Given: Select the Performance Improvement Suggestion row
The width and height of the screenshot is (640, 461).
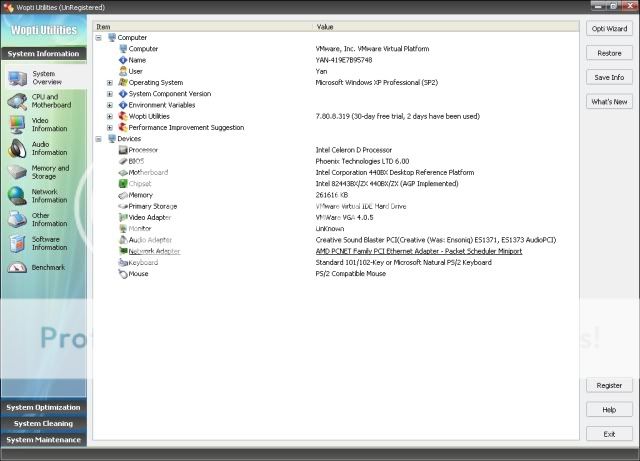Looking at the screenshot, I should 186,127.
